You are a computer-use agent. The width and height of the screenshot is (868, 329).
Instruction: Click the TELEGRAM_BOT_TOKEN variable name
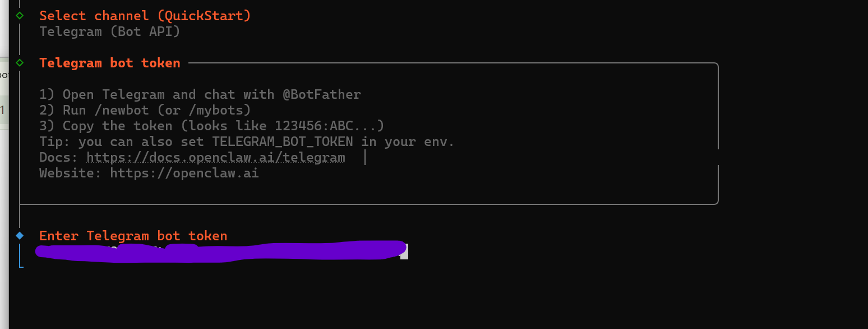click(x=282, y=141)
